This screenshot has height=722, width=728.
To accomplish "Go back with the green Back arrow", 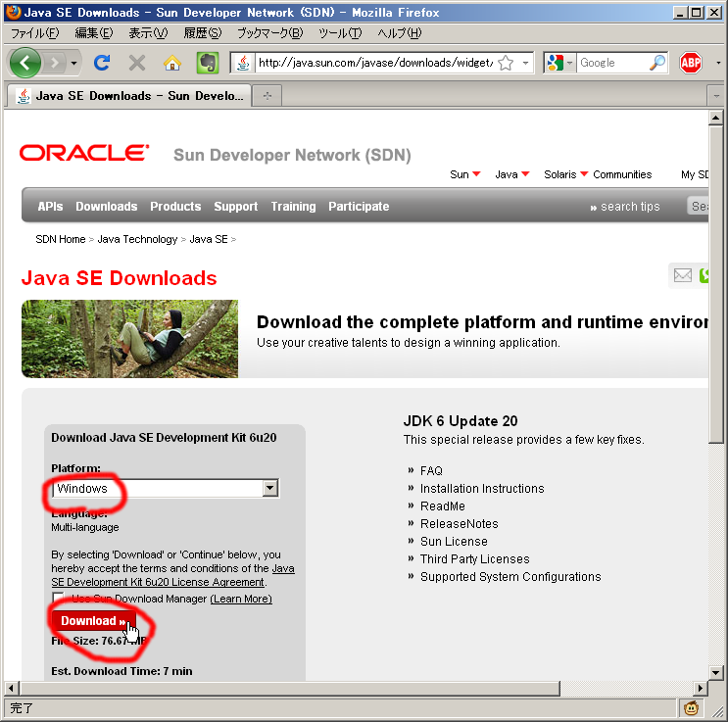I will (25, 63).
